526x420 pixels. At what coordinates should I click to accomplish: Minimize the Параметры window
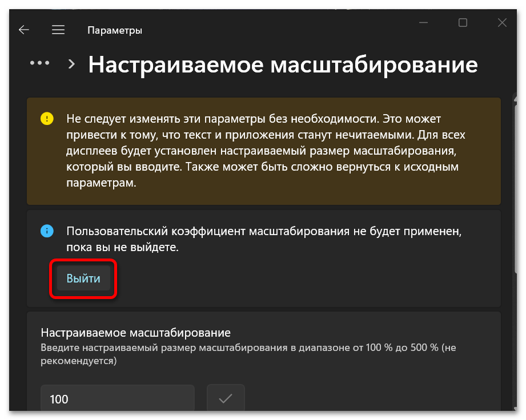[x=424, y=23]
